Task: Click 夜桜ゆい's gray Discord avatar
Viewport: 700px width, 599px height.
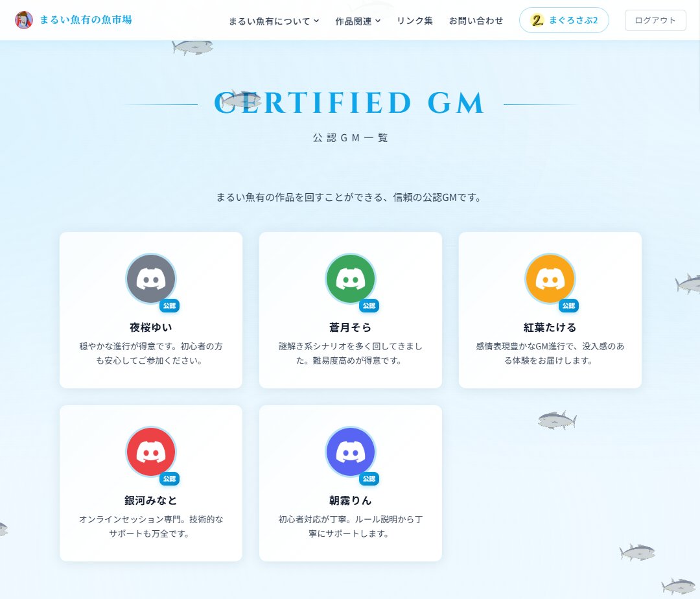Action: pos(151,279)
